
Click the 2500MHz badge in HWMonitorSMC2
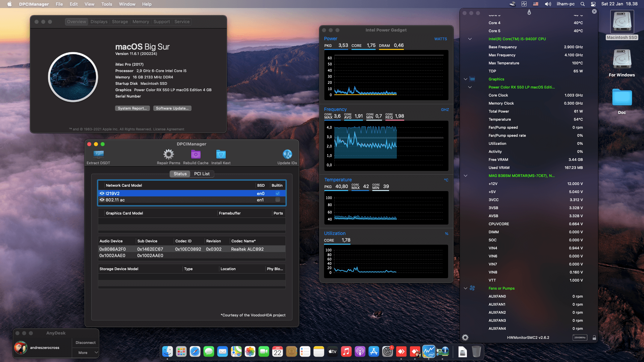tap(580, 338)
